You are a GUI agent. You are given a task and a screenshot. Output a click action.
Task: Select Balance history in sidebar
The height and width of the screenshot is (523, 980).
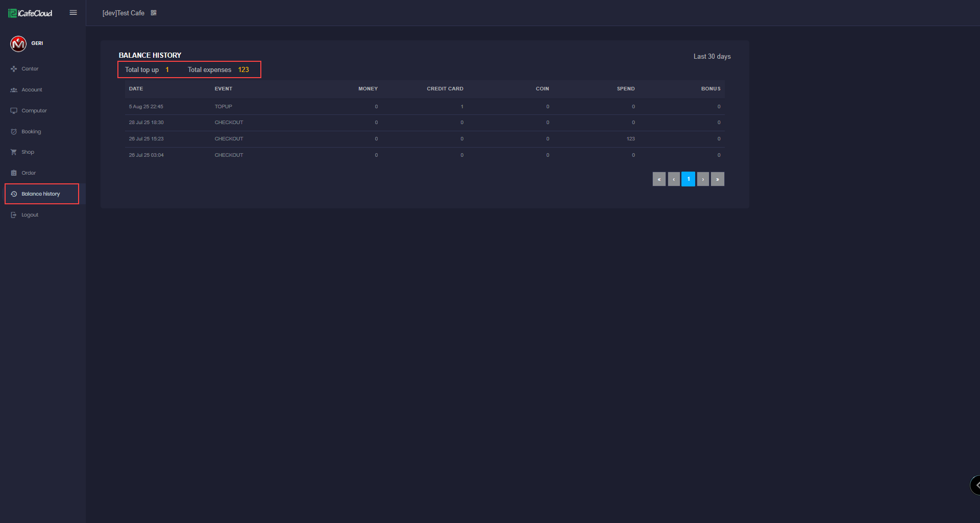point(41,194)
